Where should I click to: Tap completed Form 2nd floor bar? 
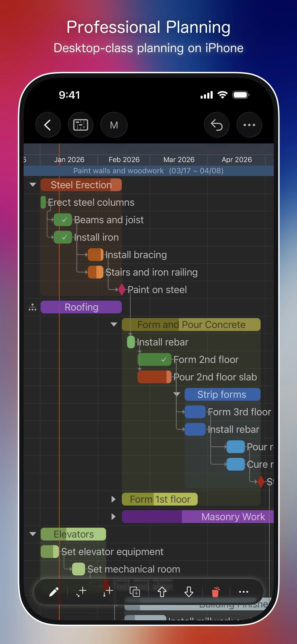pos(154,360)
